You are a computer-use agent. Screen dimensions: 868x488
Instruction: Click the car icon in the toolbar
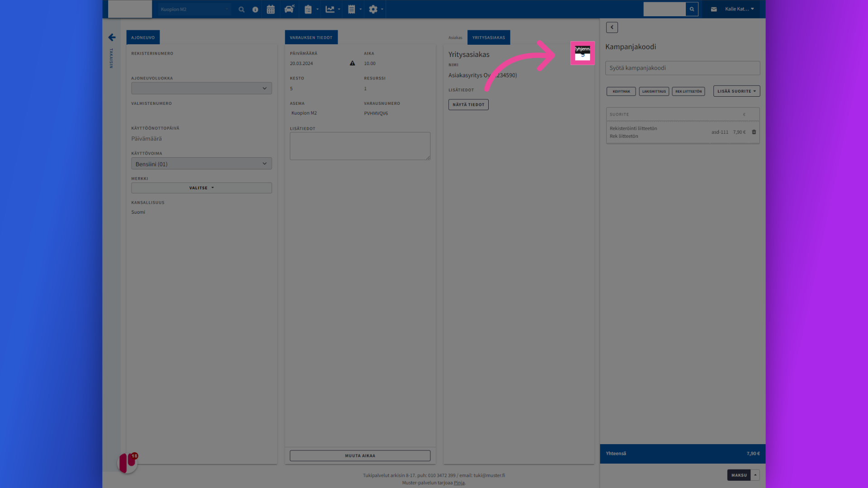289,9
